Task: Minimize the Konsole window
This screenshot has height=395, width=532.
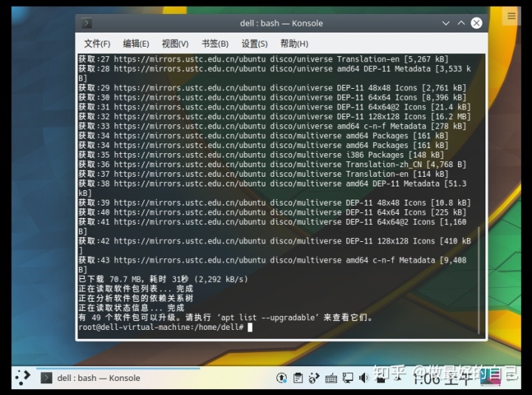Action: [x=446, y=23]
